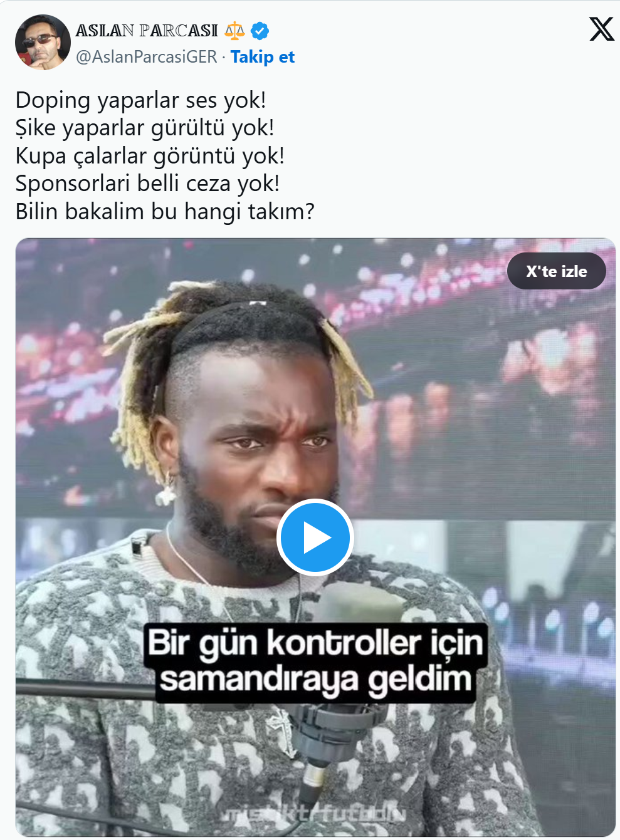Click 'Bilin bakalim bu hangi takım?' text
The width and height of the screenshot is (620, 840).
165,212
